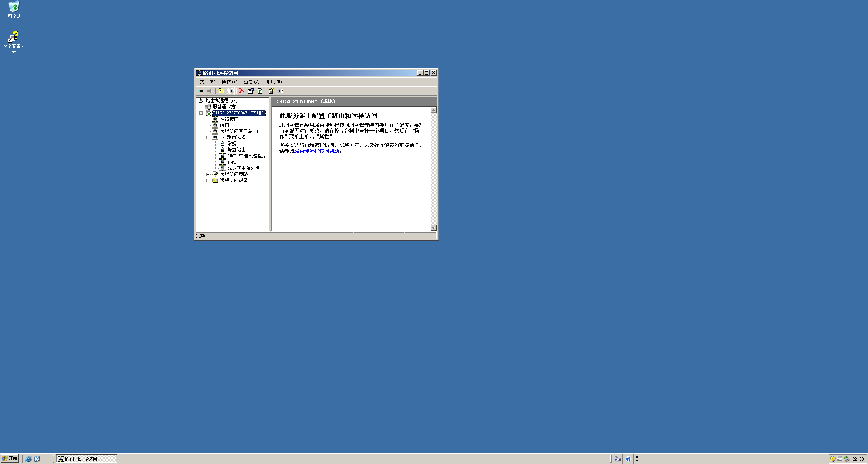Viewport: 868px width, 464px height.
Task: Expand the 远程访问记录 tree node
Action: [x=208, y=180]
